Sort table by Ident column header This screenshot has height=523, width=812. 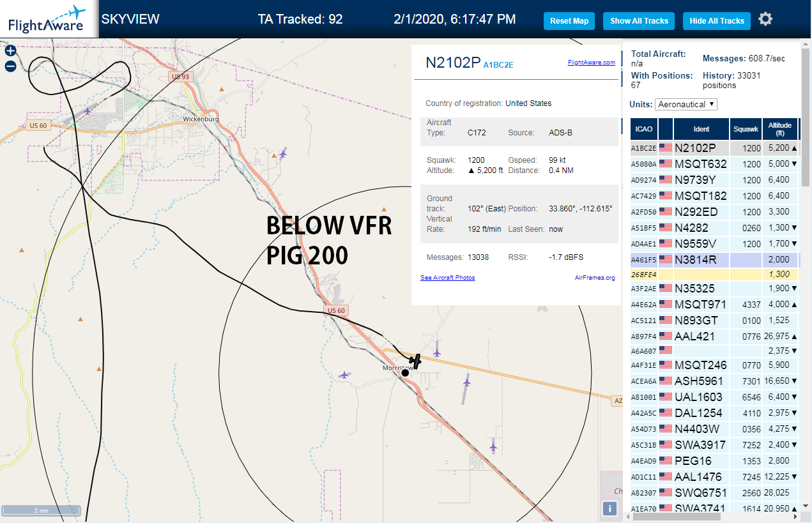[x=701, y=129]
